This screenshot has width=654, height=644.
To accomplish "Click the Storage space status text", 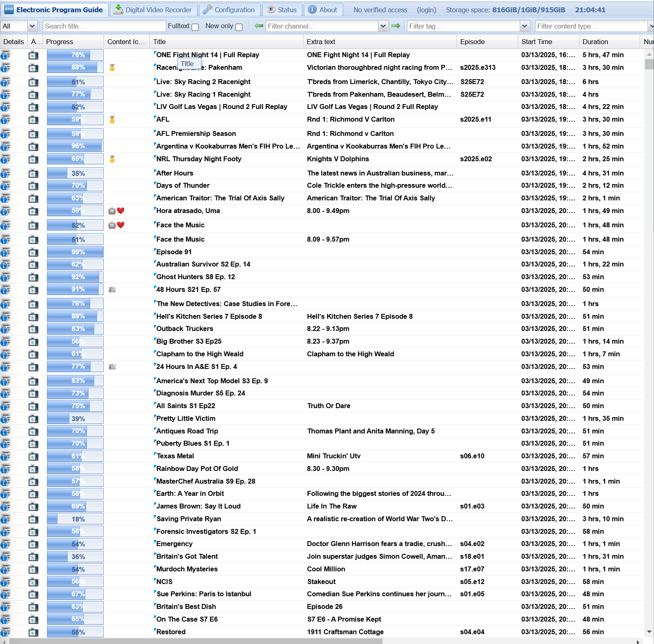I will point(505,10).
